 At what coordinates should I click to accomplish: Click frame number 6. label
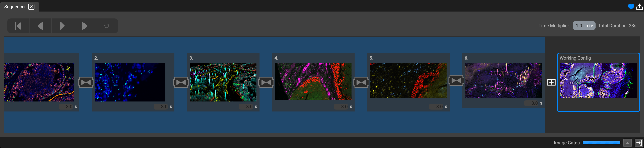[466, 58]
